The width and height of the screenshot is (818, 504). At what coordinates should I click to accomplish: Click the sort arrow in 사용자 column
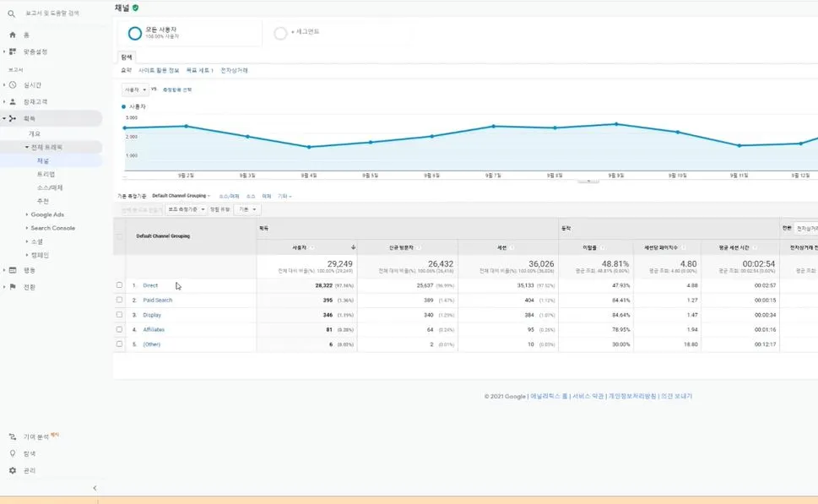click(353, 247)
